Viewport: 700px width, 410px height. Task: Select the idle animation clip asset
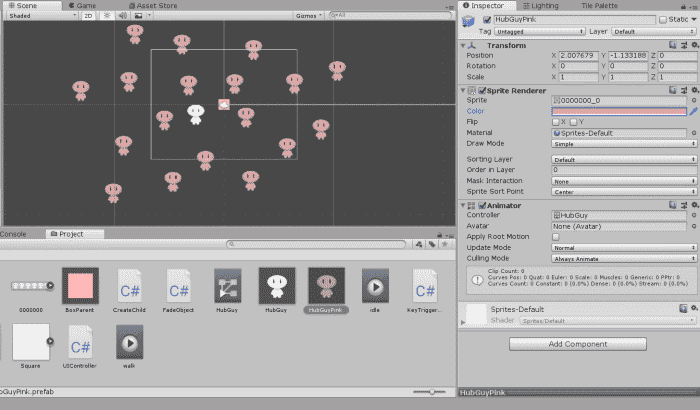(375, 289)
